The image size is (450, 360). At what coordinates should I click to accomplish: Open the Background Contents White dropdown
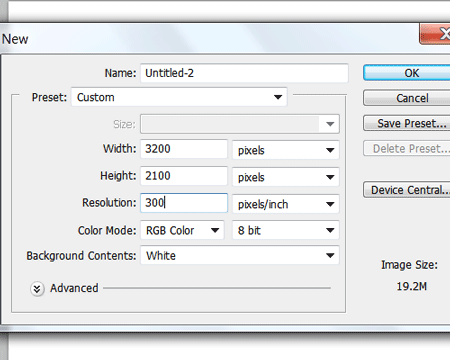[x=240, y=256]
